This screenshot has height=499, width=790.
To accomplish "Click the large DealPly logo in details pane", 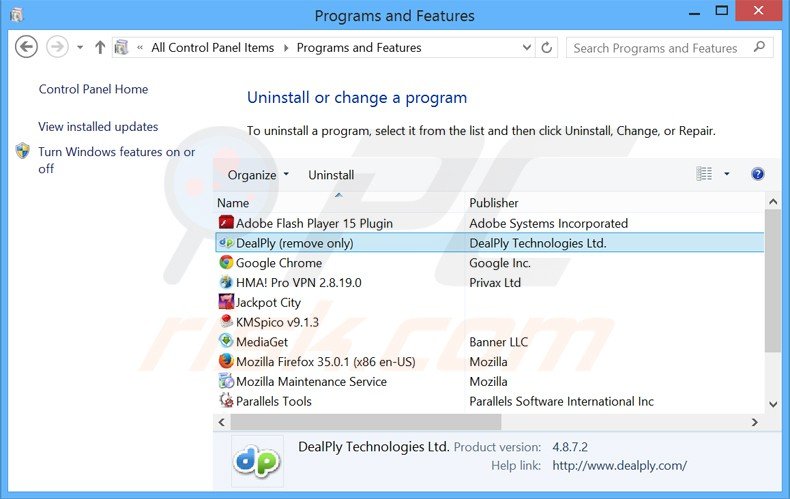I will 257,461.
